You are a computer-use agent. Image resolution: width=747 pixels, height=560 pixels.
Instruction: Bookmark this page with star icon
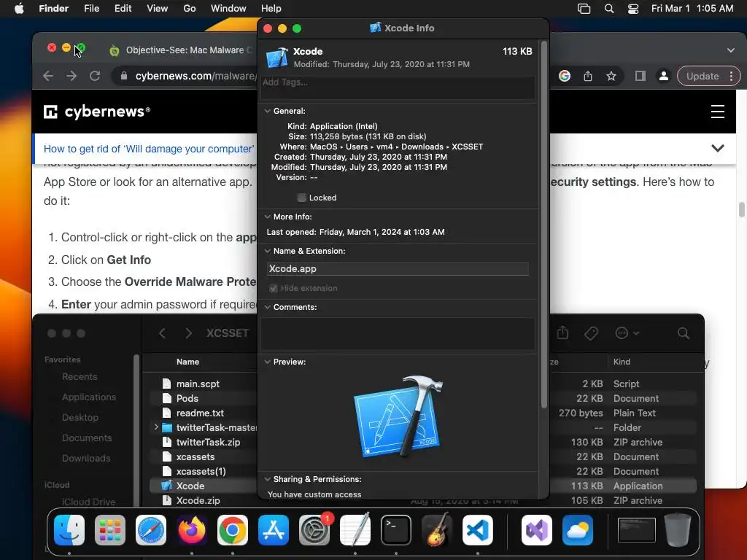pos(611,76)
